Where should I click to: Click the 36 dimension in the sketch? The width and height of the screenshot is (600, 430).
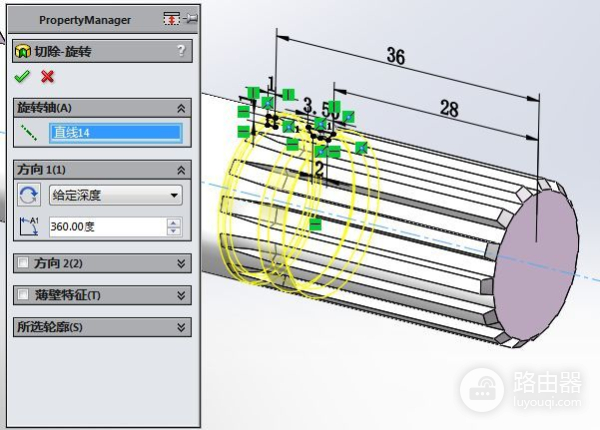pyautogui.click(x=396, y=58)
